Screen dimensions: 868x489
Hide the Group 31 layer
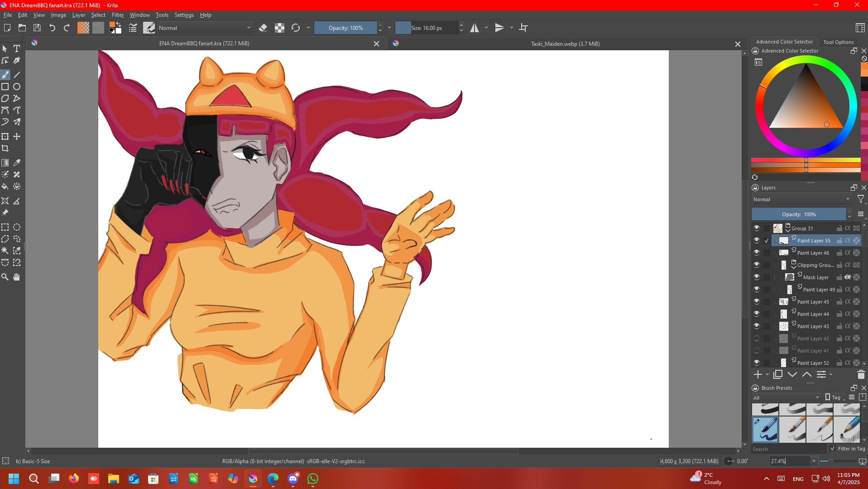(x=757, y=228)
